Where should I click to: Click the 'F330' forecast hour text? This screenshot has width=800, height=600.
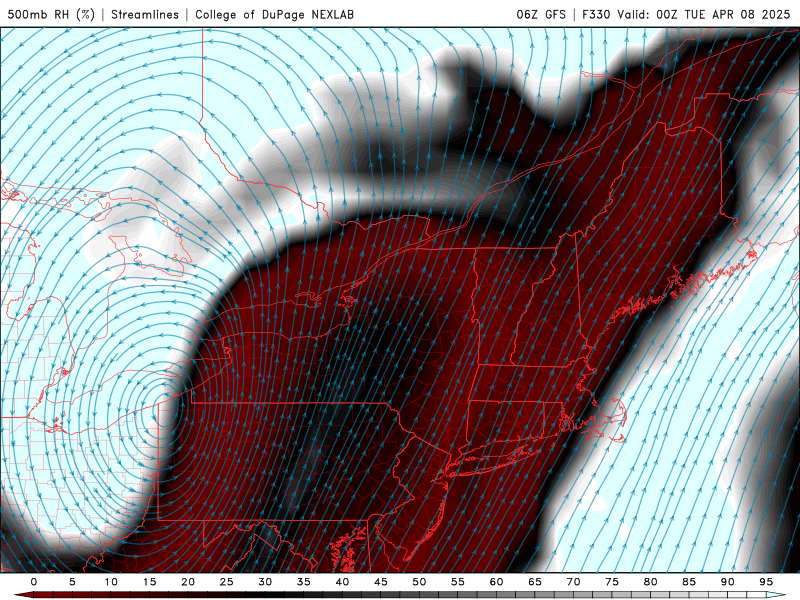point(596,14)
